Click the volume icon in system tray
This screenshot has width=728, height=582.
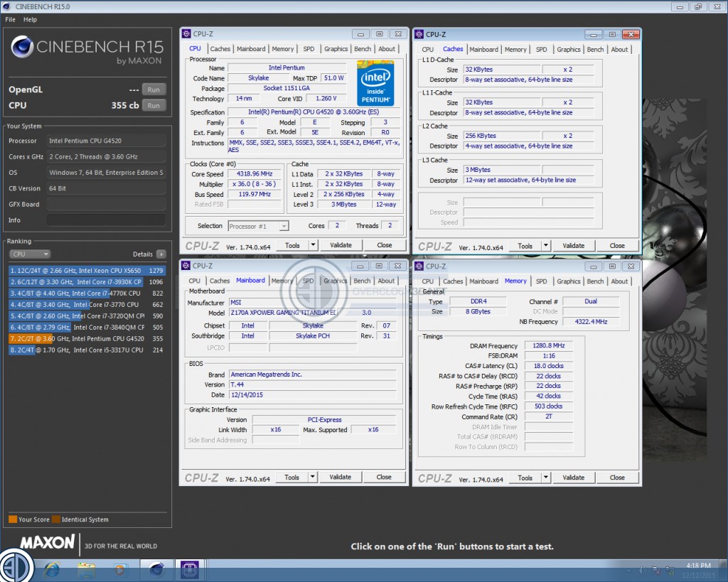643,570
